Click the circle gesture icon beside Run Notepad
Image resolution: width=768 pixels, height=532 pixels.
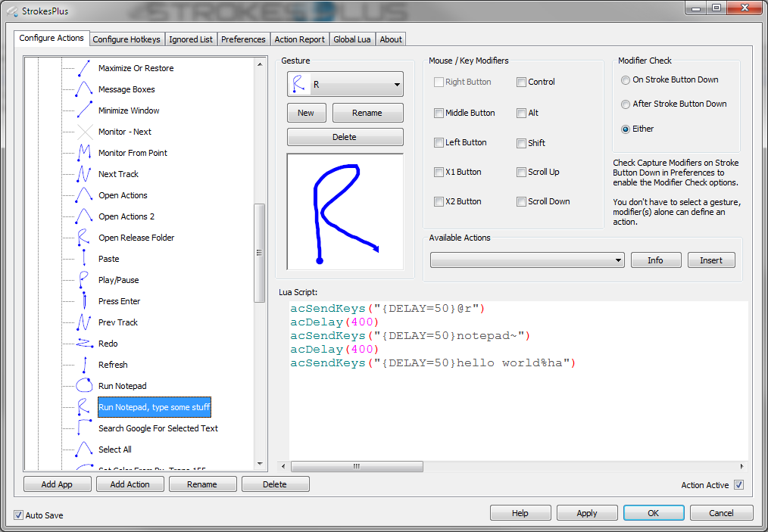point(84,386)
